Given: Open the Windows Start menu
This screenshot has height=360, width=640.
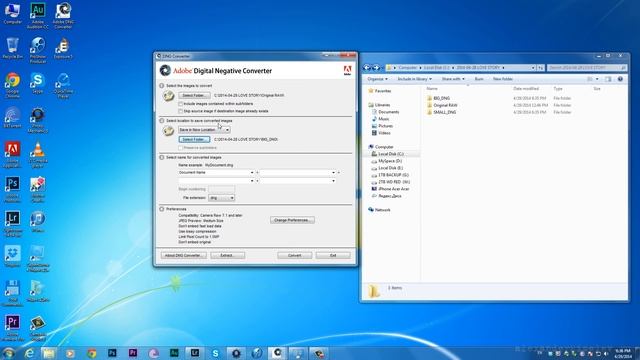Looking at the screenshot, I should [x=9, y=353].
